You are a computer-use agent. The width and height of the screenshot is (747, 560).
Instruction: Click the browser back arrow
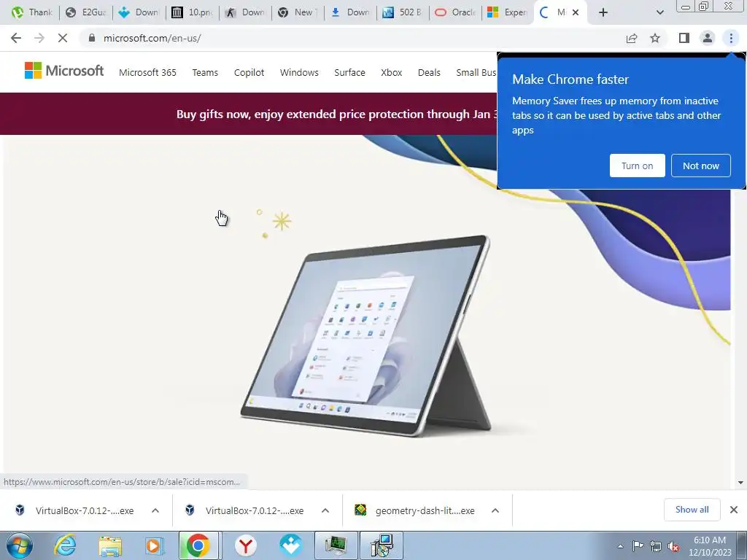coord(16,38)
